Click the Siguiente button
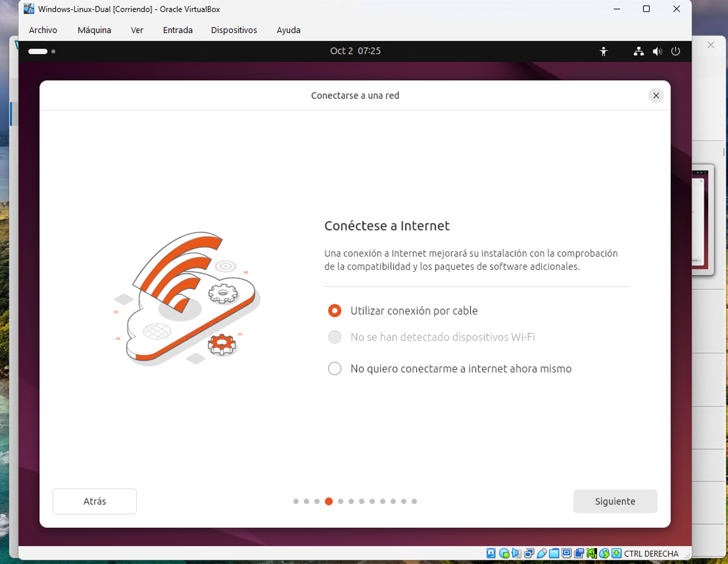Screen dimensions: 728x564 [x=615, y=501]
